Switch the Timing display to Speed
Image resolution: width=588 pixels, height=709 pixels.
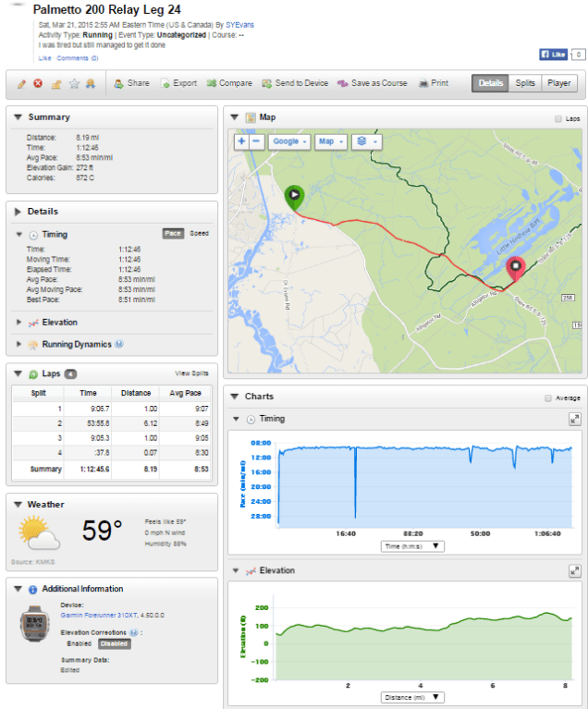click(199, 234)
